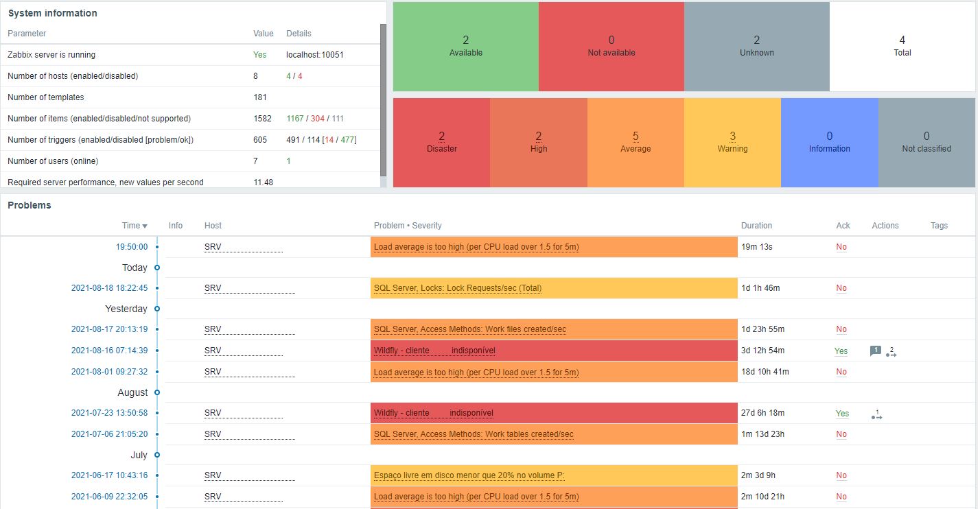
Task: Click the 2021-08-17 20:13:19 time link
Action: (110, 329)
